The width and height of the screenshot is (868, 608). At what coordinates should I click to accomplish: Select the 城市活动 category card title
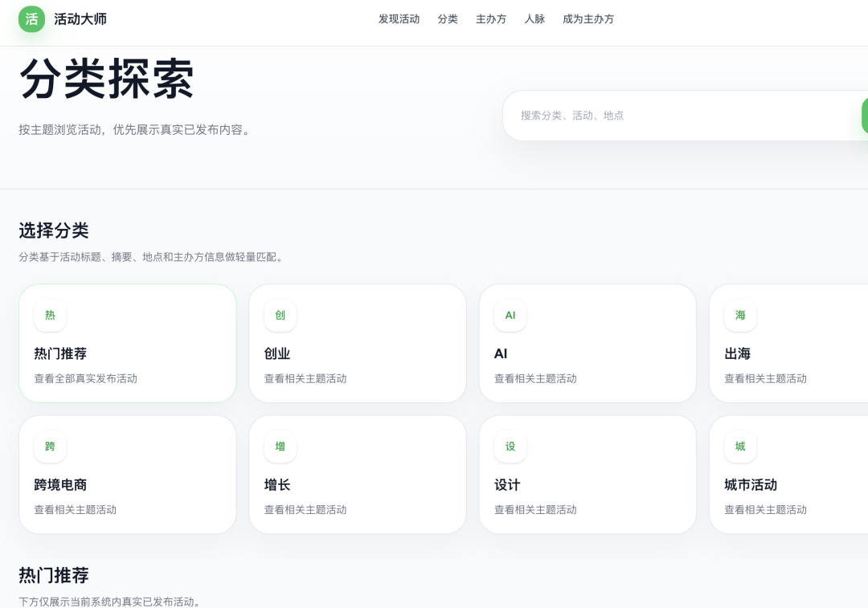tap(751, 484)
